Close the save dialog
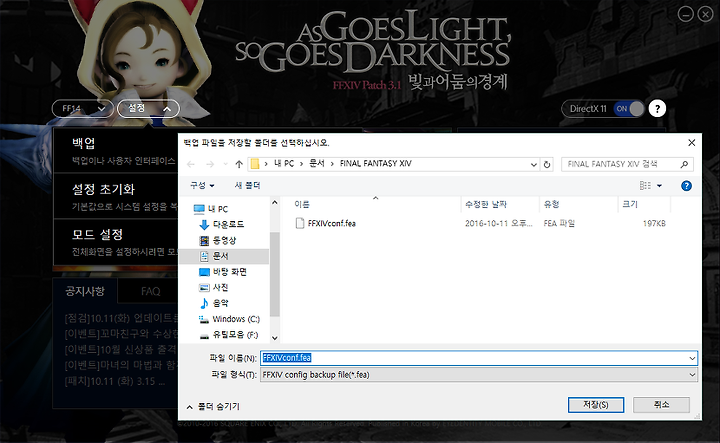This screenshot has height=443, width=720. (x=692, y=143)
